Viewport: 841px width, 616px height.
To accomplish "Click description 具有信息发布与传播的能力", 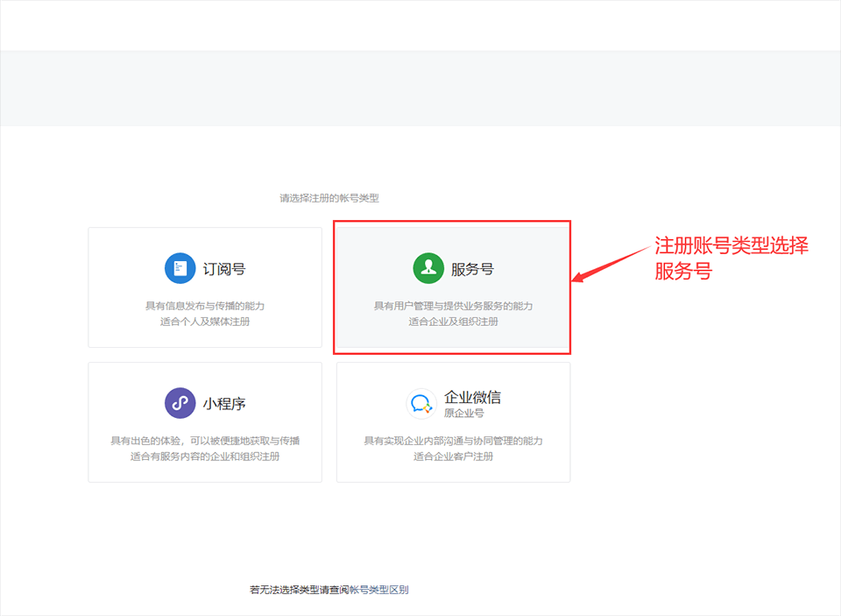I will point(205,306).
